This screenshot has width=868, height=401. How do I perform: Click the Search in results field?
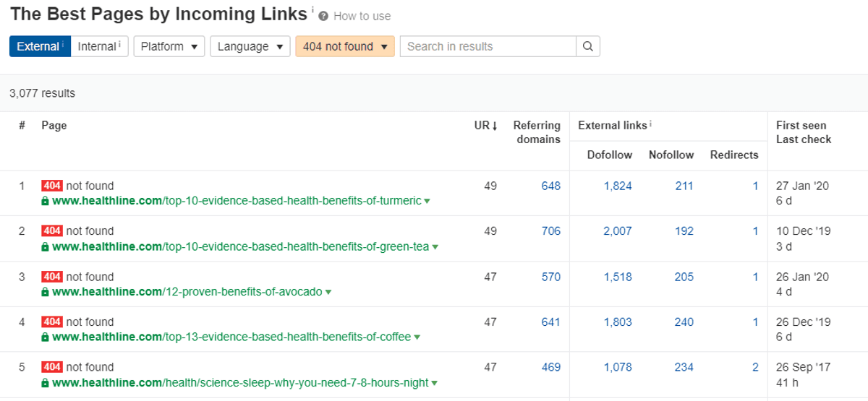(x=488, y=46)
